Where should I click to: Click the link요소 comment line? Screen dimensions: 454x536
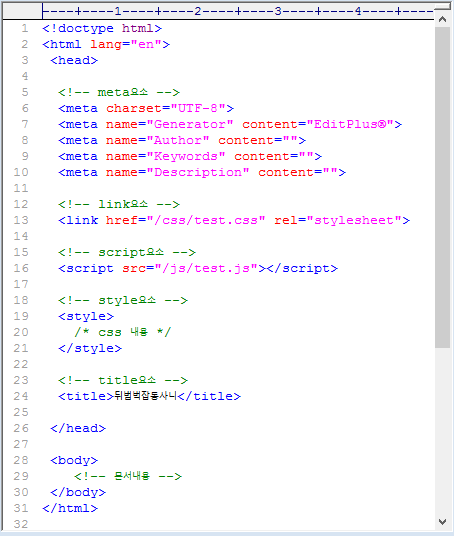(119, 204)
